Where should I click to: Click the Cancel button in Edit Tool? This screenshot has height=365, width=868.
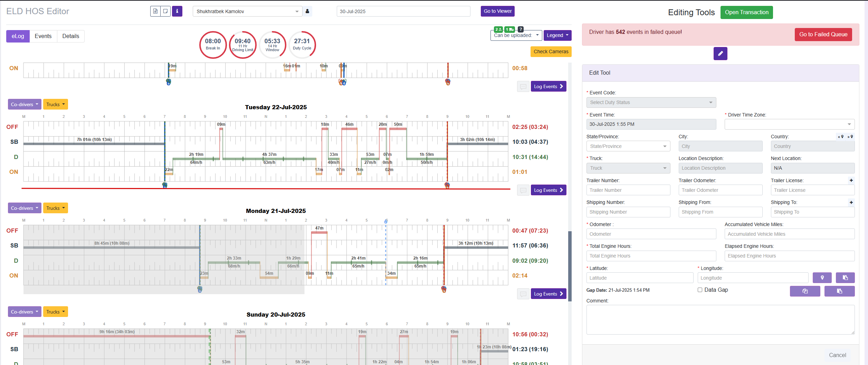coord(838,355)
